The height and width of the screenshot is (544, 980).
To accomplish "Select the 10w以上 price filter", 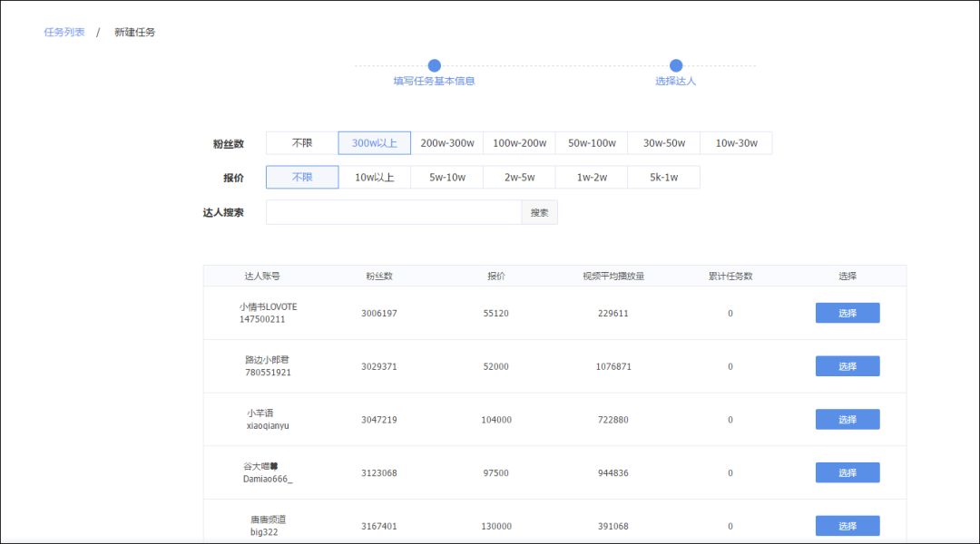I will click(375, 177).
